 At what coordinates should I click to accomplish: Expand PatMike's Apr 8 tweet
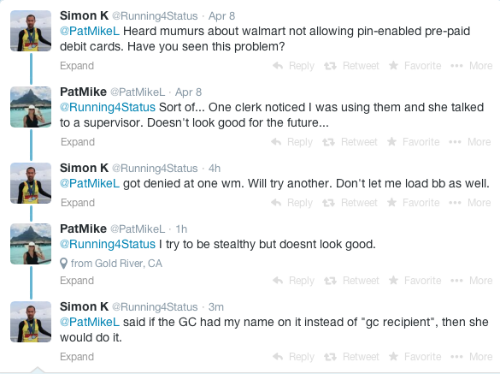78,142
